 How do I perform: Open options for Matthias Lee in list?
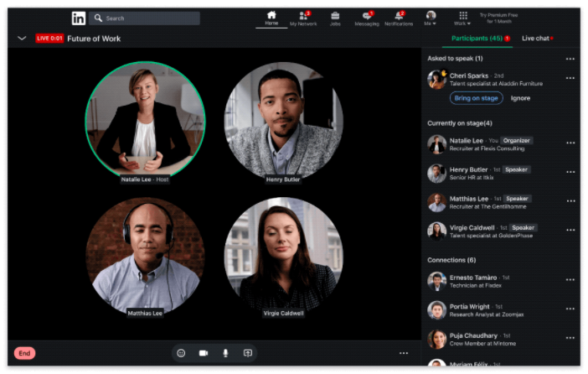pos(570,201)
